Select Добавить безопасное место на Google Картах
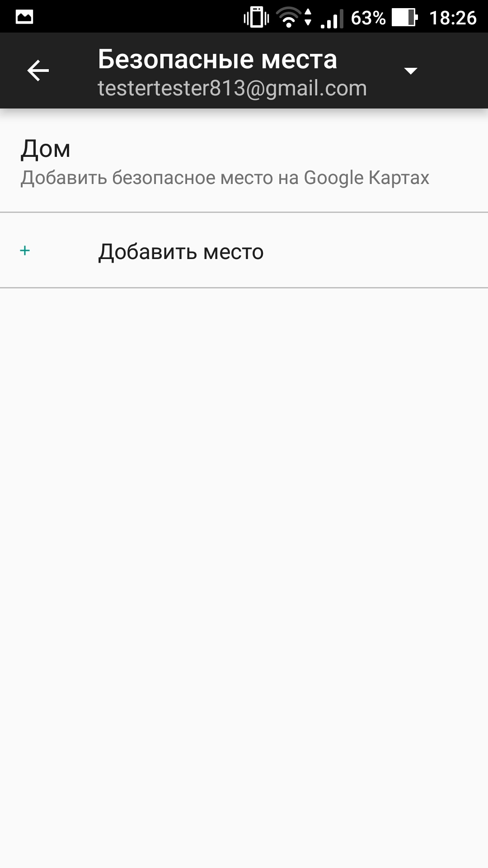The height and width of the screenshot is (868, 488). tap(225, 178)
